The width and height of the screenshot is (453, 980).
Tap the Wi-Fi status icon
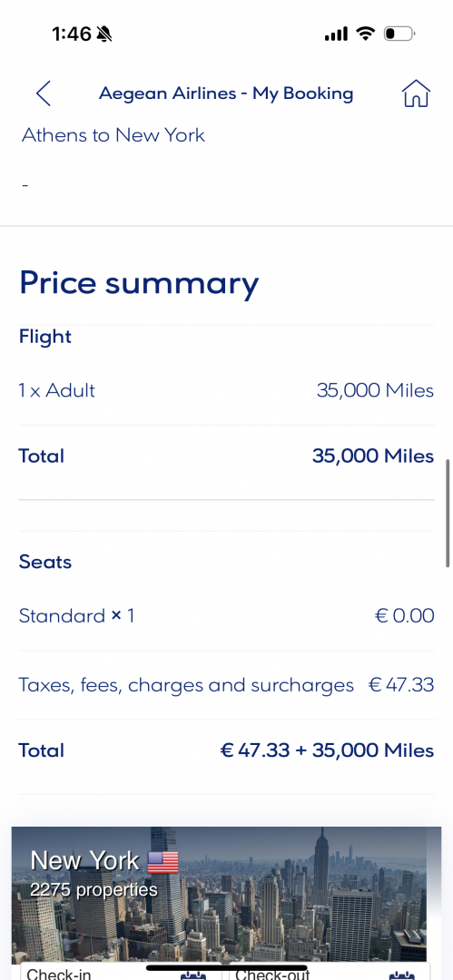(x=364, y=34)
